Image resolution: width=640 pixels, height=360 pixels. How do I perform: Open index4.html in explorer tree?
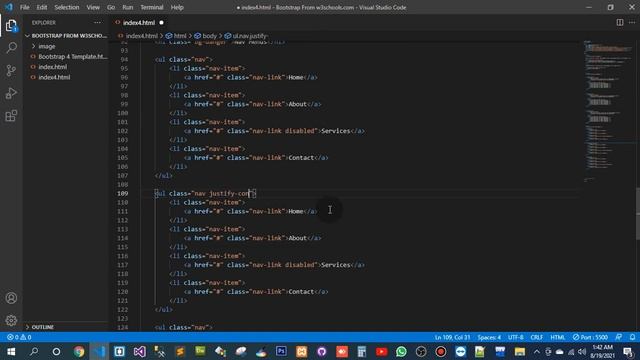[54, 77]
